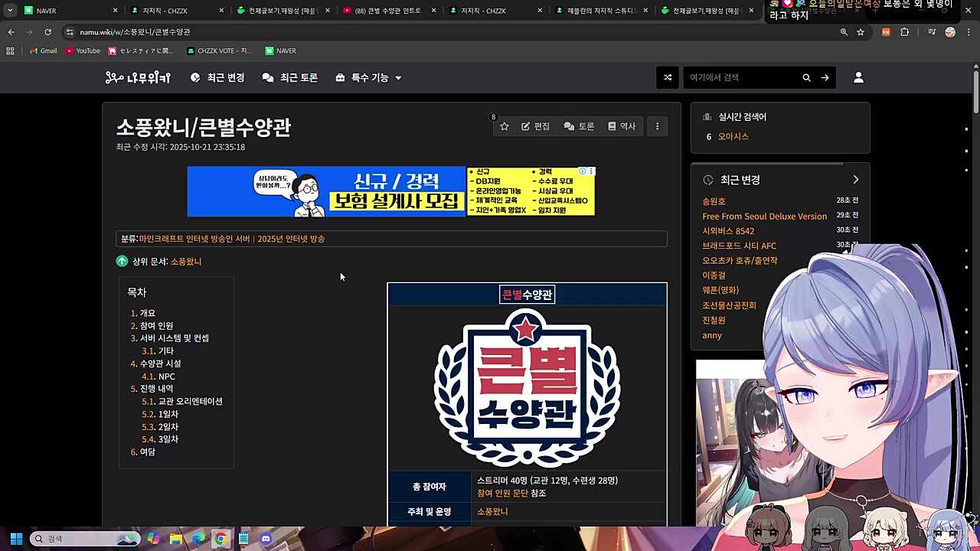Expand the 특수 기능 dropdown menu
This screenshot has height=551, width=980.
368,77
